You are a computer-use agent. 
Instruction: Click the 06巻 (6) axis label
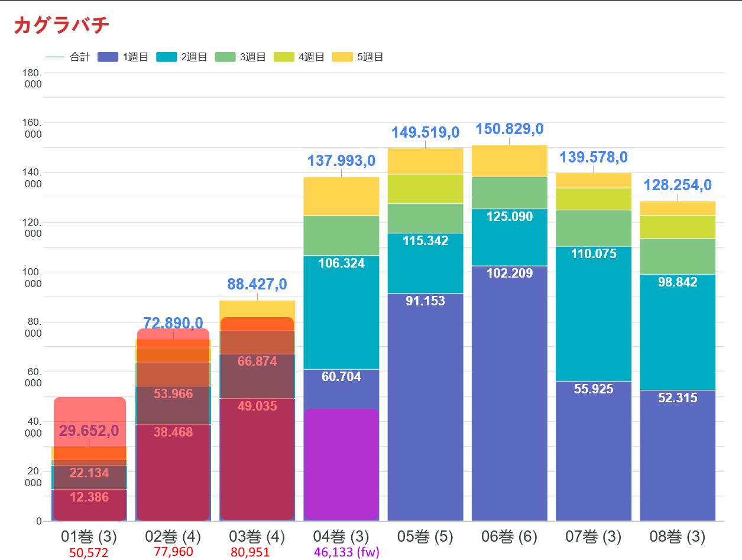click(x=509, y=536)
